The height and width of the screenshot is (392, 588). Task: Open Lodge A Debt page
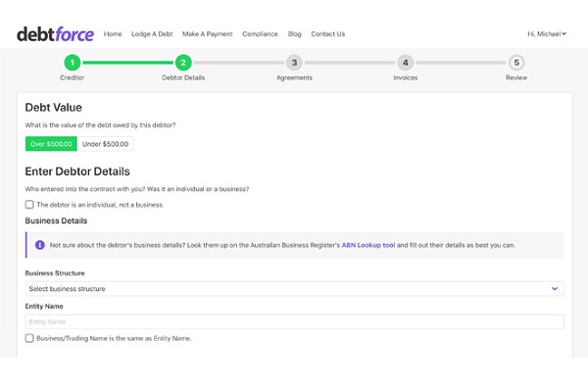pos(152,33)
